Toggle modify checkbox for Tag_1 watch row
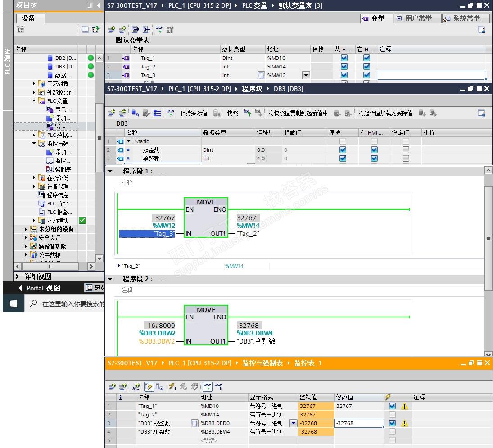Screen dimensions: 493x448 [392, 406]
